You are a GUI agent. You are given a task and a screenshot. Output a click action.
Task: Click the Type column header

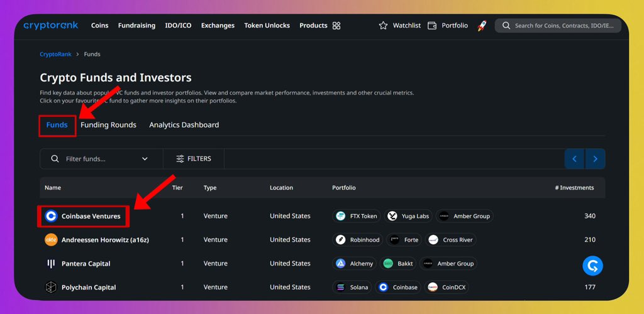[210, 188]
